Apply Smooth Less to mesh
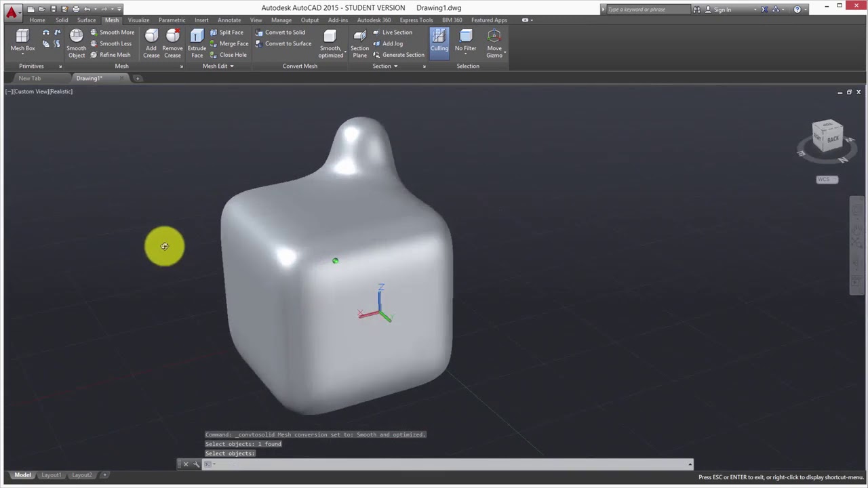Image resolution: width=868 pixels, height=488 pixels. click(111, 43)
